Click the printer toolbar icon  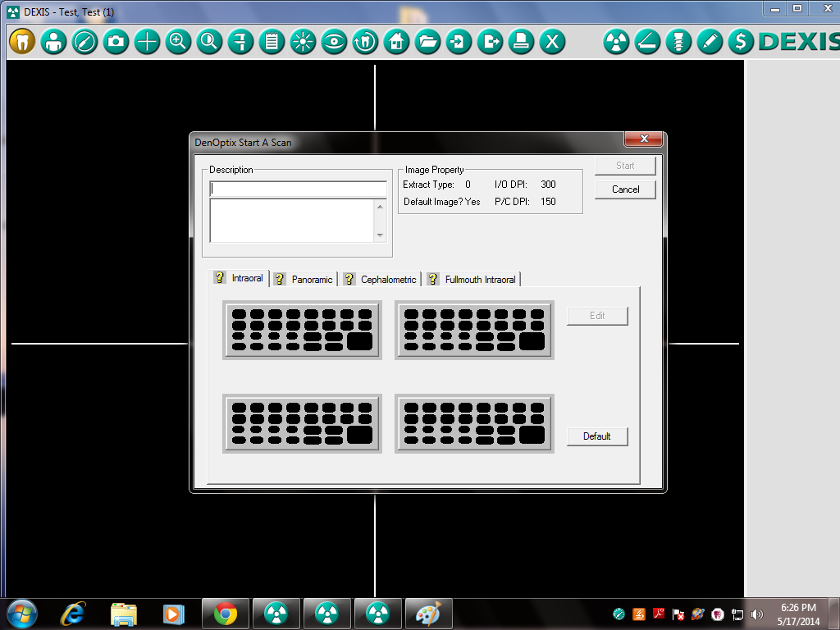(521, 41)
